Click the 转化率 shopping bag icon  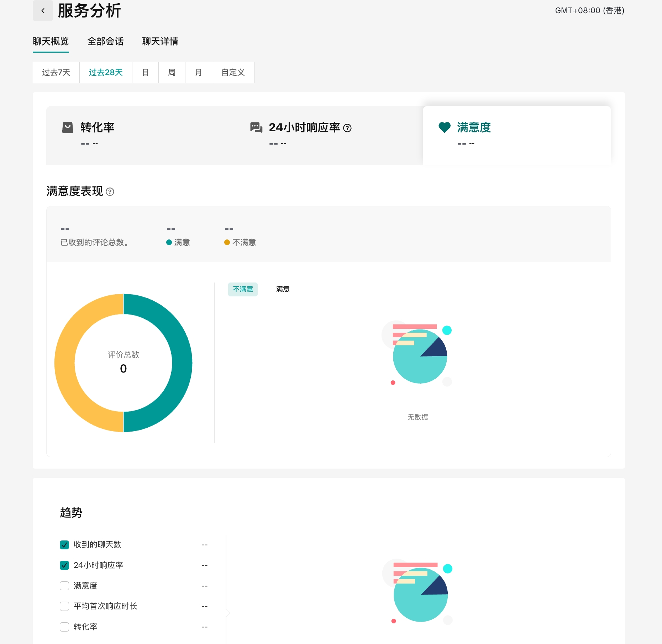(x=68, y=127)
